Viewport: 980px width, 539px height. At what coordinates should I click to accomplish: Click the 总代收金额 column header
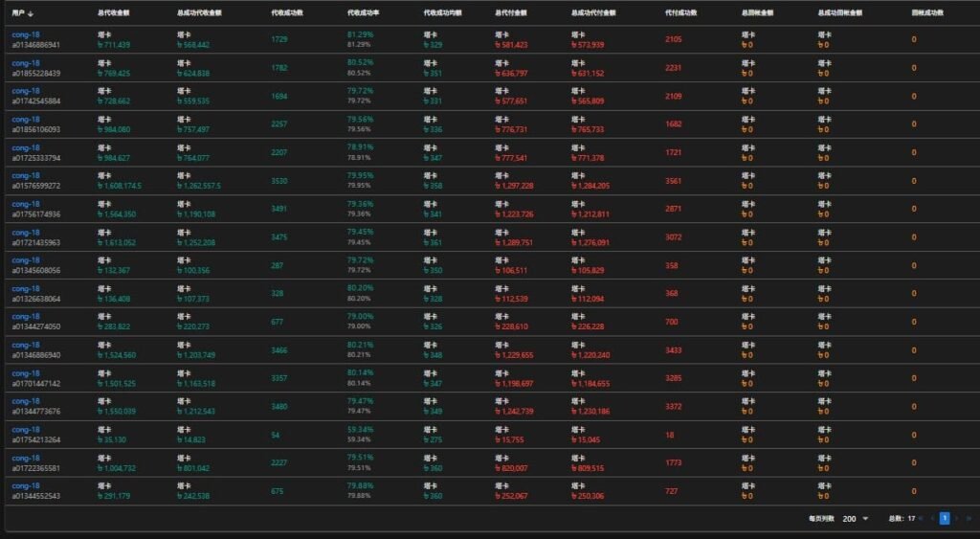coord(115,13)
